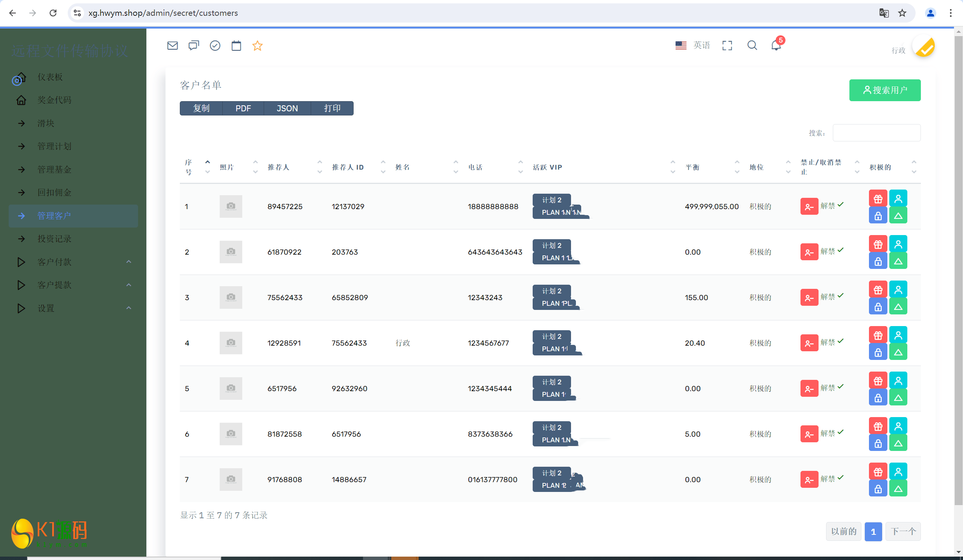Image resolution: width=963 pixels, height=560 pixels.
Task: Open the search magnifier in header
Action: click(752, 46)
